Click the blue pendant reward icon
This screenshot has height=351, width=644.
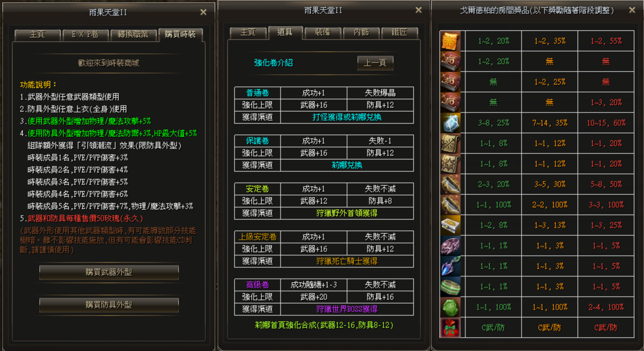point(450,267)
